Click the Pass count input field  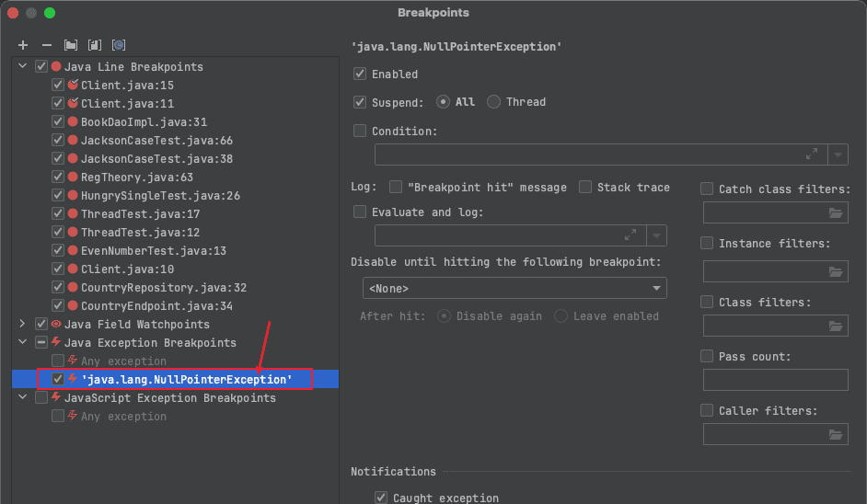click(775, 380)
